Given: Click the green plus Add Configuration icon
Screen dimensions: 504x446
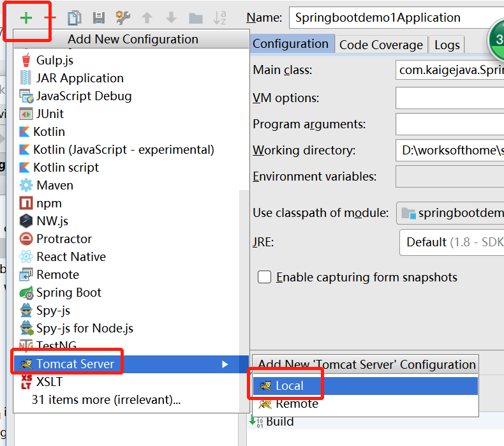Looking at the screenshot, I should point(26,18).
